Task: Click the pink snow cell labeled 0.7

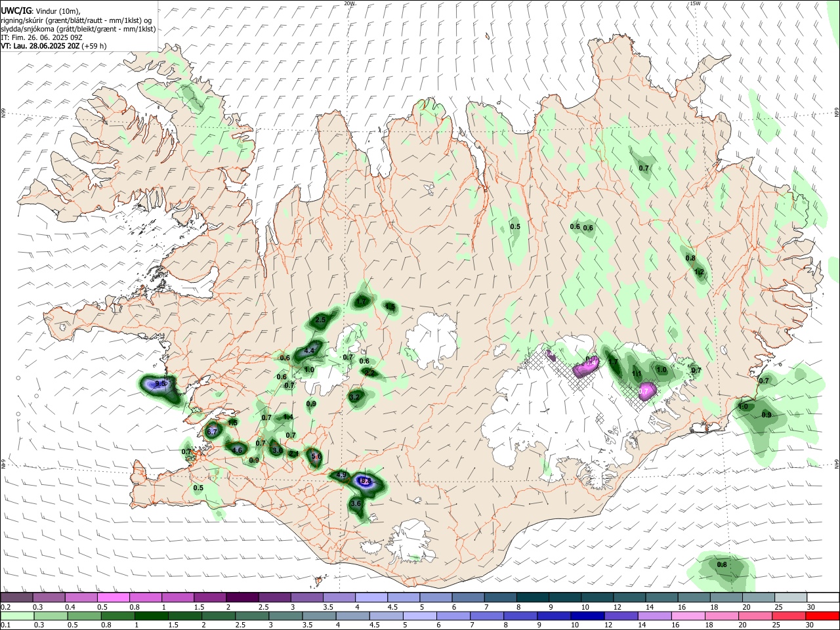Action: pyautogui.click(x=646, y=391)
